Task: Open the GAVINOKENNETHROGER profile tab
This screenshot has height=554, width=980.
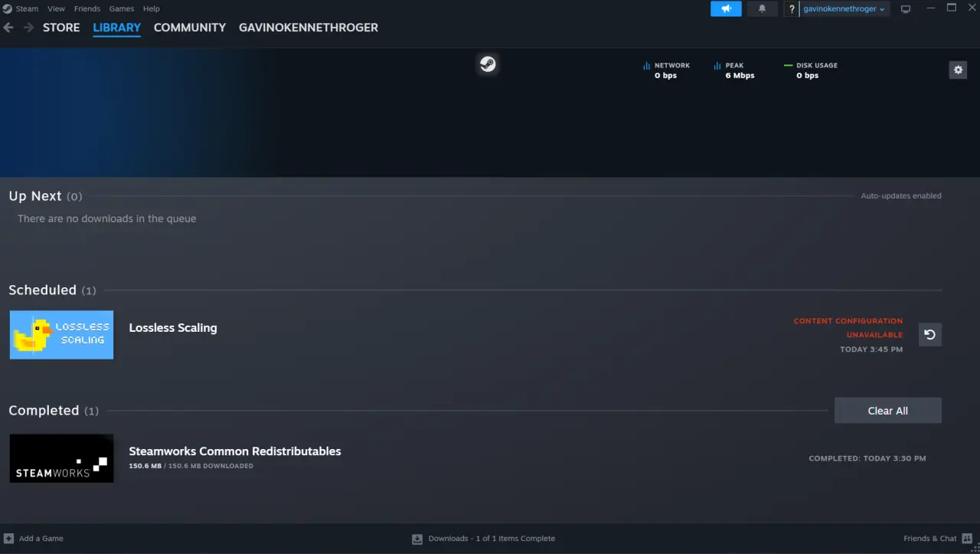Action: (309, 28)
